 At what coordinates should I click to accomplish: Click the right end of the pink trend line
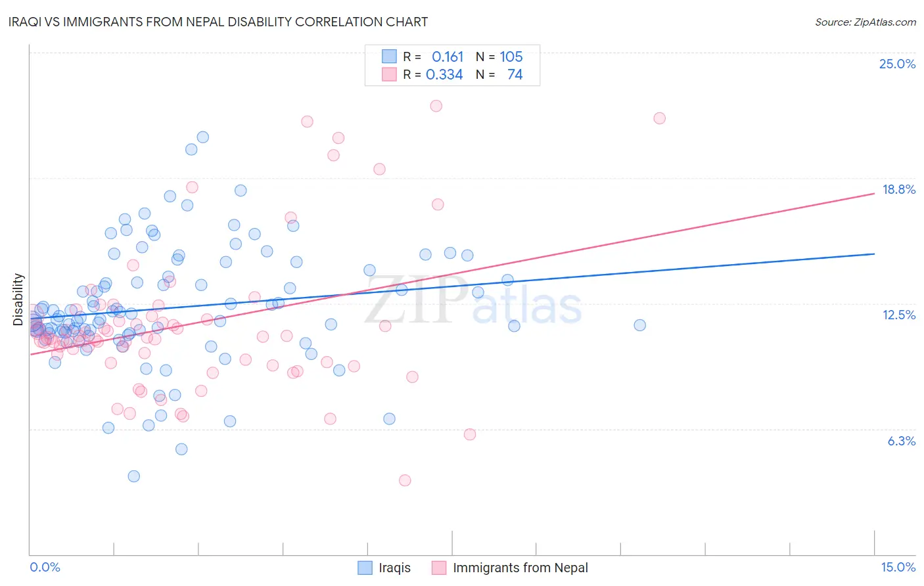click(x=874, y=192)
